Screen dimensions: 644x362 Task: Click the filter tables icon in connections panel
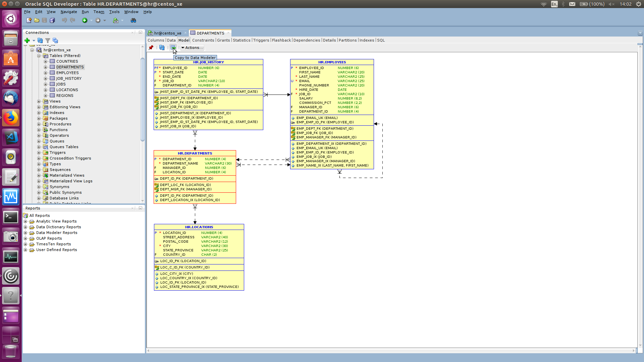pyautogui.click(x=48, y=40)
